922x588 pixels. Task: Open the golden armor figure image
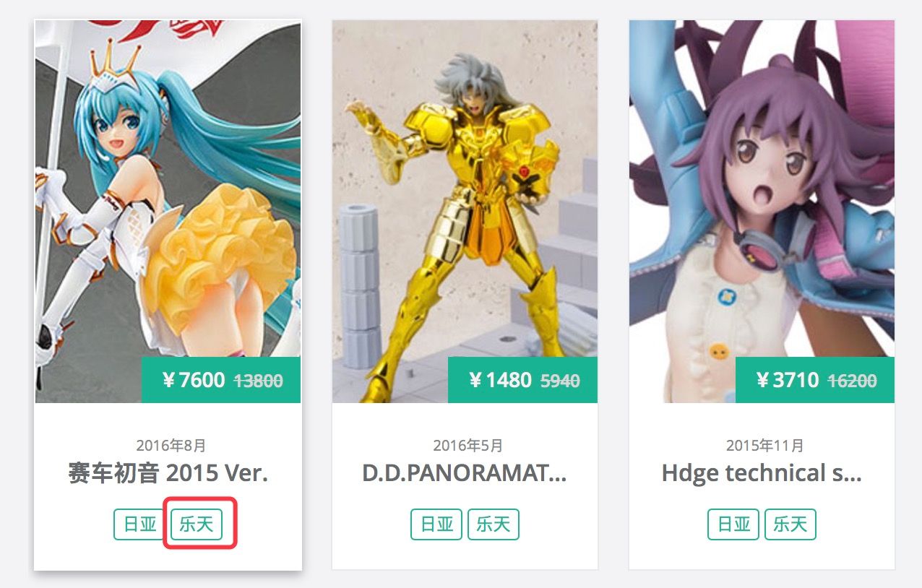(x=465, y=212)
